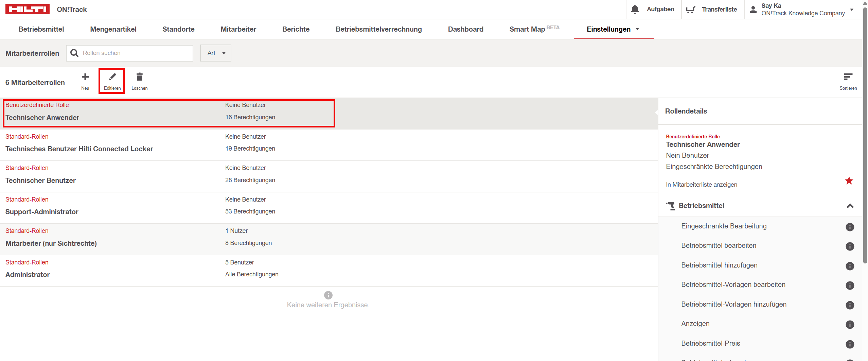Click info icon above Keine weiteren Ergebnisse
Image resolution: width=868 pixels, height=361 pixels.
point(328,295)
